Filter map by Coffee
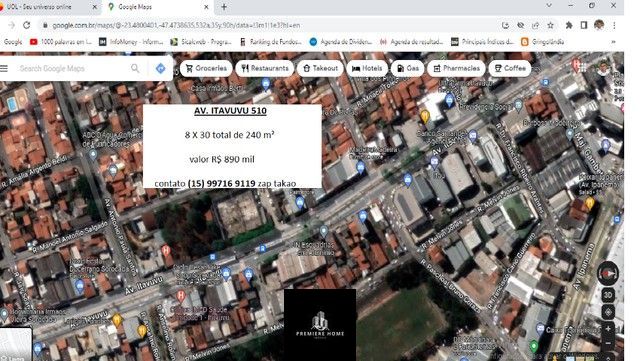This screenshot has width=640, height=361. coord(510,68)
